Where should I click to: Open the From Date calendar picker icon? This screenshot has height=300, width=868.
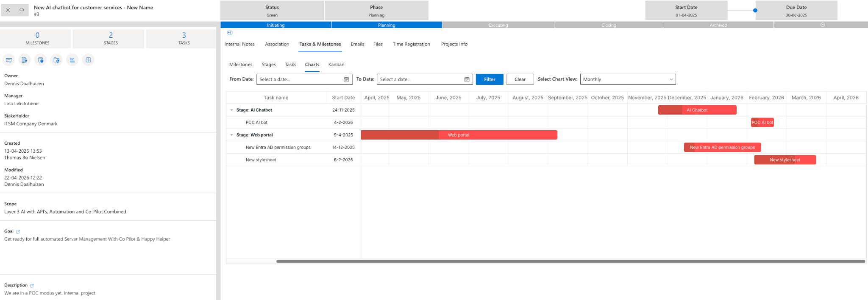click(346, 79)
